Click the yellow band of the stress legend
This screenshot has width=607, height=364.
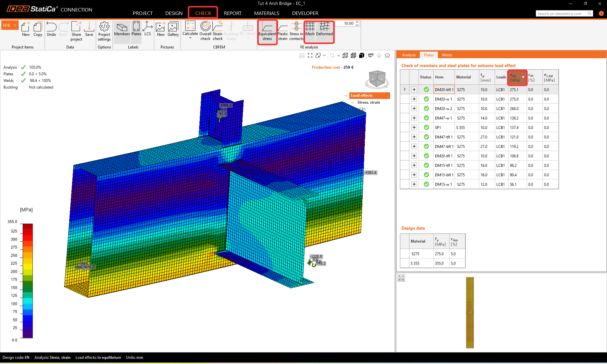pyautogui.click(x=28, y=266)
